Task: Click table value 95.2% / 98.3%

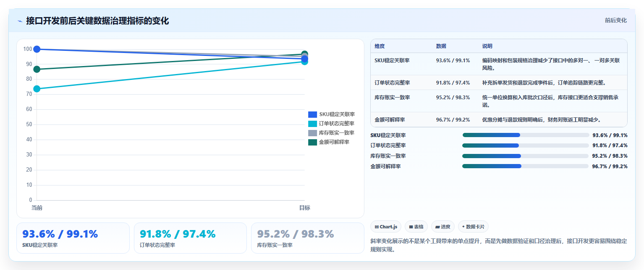Action: coord(453,98)
